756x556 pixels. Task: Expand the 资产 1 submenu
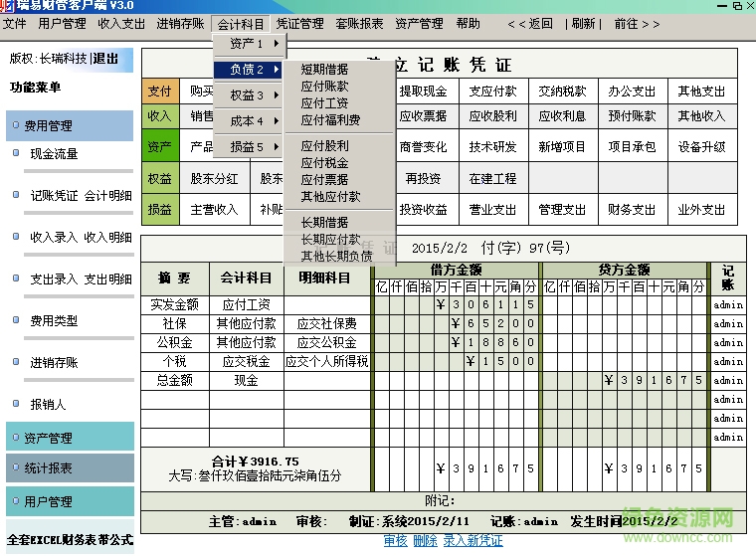click(250, 44)
